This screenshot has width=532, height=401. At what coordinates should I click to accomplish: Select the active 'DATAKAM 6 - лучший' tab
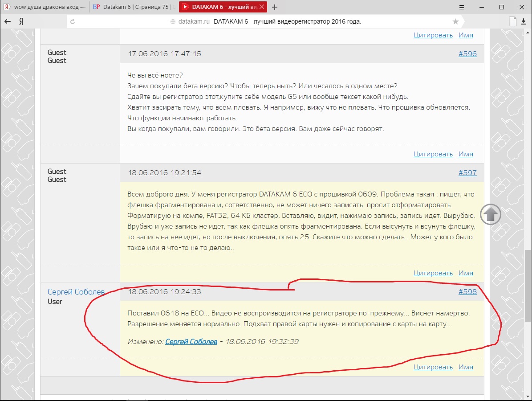[x=223, y=7]
